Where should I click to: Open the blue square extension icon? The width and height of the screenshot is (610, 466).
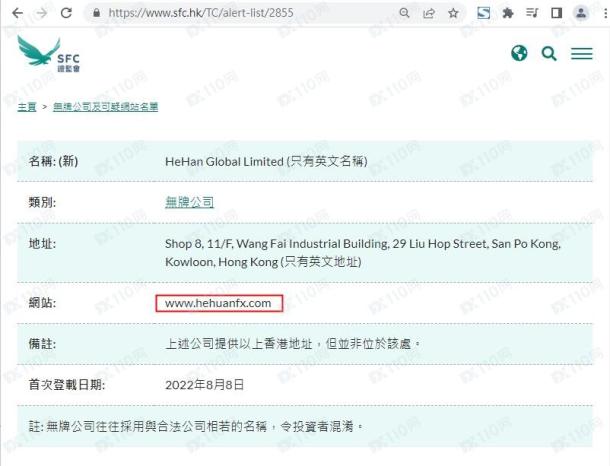[484, 13]
